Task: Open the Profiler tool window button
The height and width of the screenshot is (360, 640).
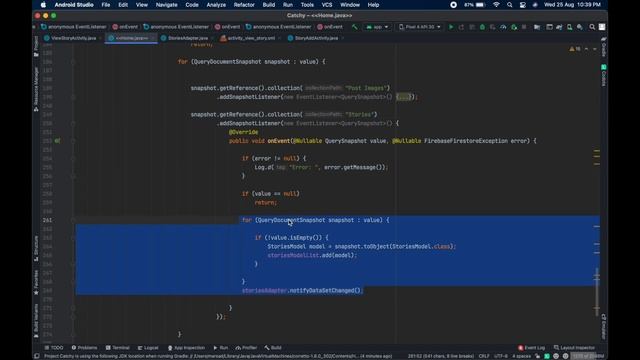Action: click(246, 348)
